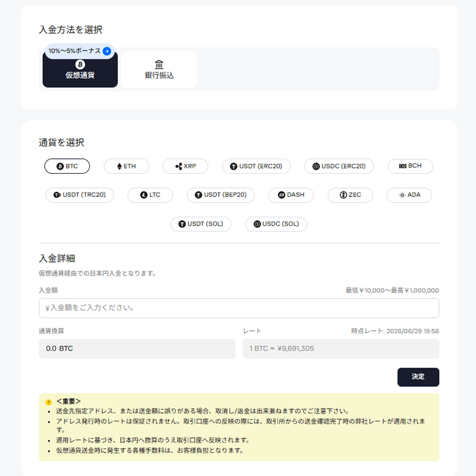Choose USDT (TRC20) currency chip
This screenshot has width=476, height=476.
80,195
